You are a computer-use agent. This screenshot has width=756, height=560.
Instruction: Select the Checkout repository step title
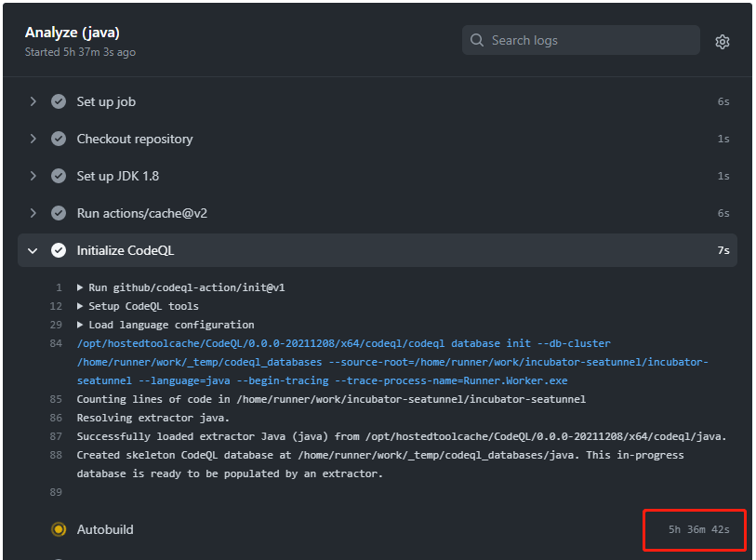pos(135,139)
